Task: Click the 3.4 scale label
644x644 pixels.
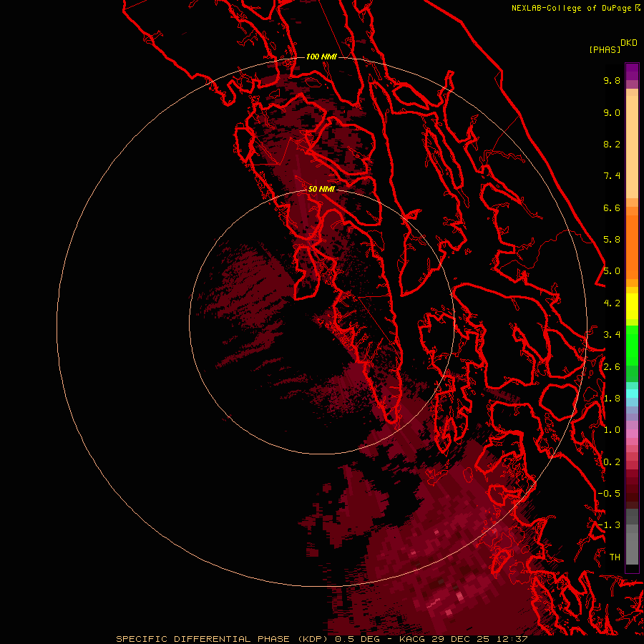Action: 612,335
